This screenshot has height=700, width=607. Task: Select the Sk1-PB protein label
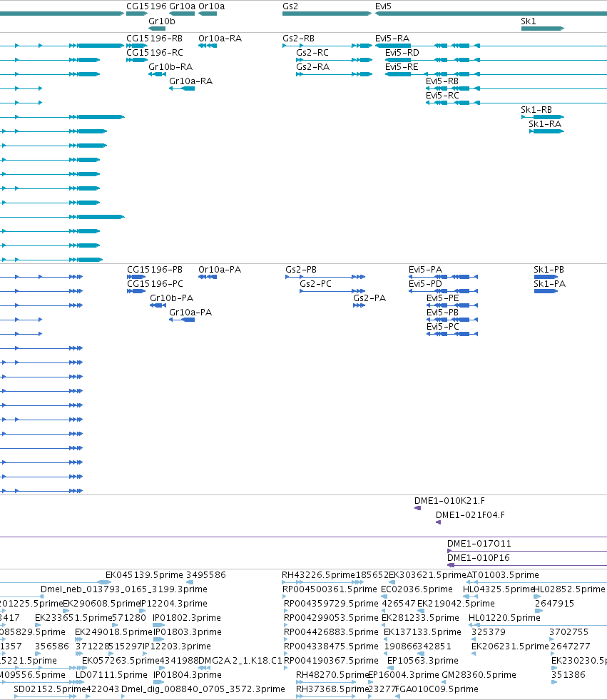point(549,270)
